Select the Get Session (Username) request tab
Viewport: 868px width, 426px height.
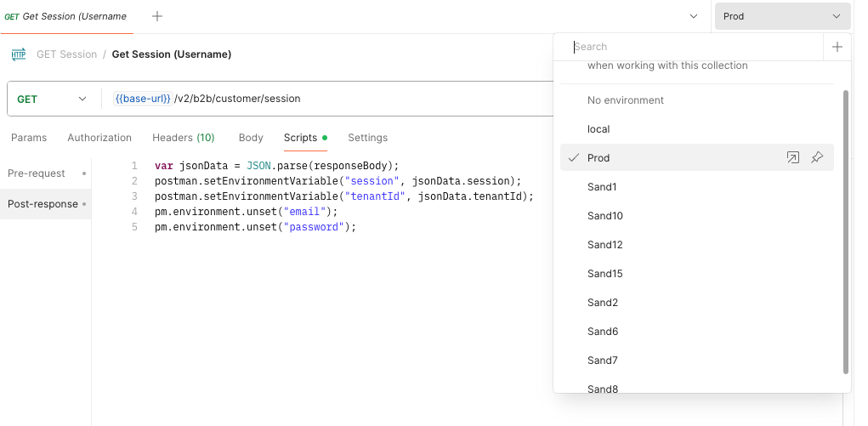point(66,17)
